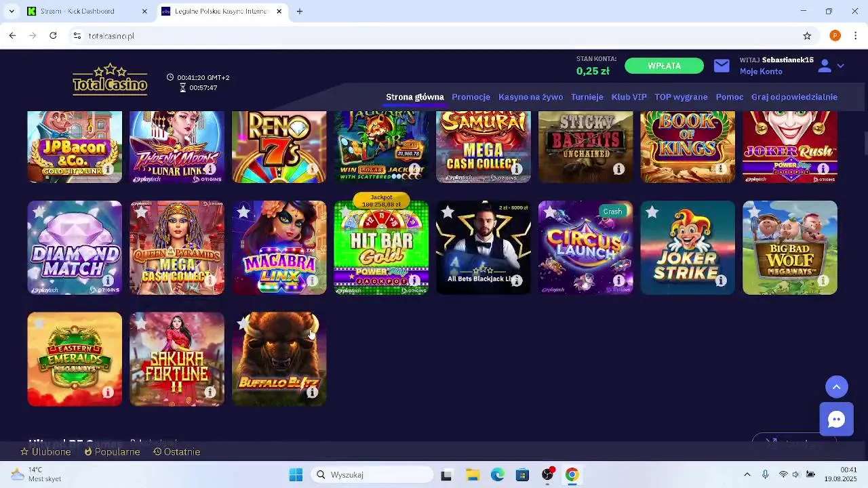Open info icon on Sakura Fortune II
The image size is (868, 488).
(x=210, y=392)
